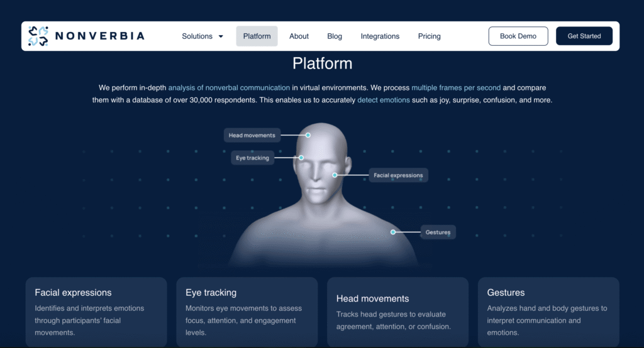Click the Facial expressions marker dot
This screenshot has height=348, width=644.
[x=335, y=175]
